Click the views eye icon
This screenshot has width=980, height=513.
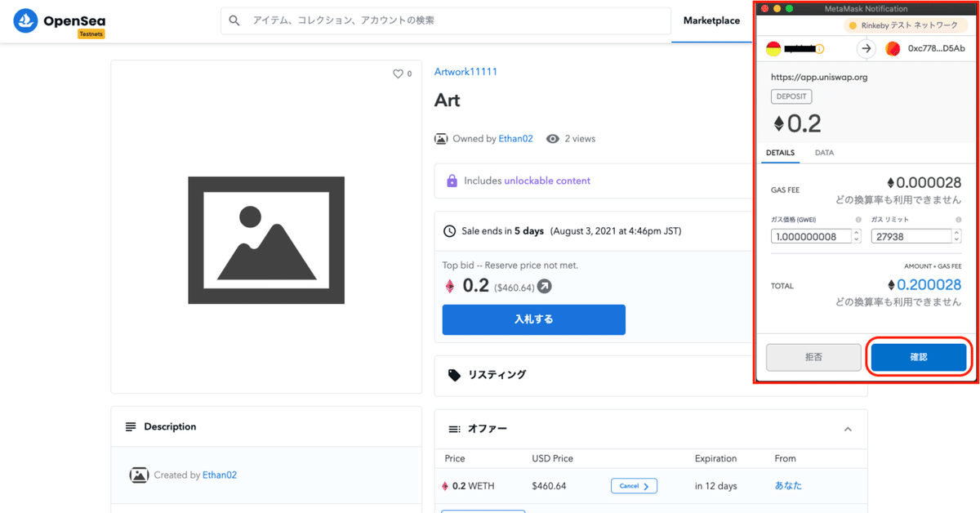[x=553, y=139]
